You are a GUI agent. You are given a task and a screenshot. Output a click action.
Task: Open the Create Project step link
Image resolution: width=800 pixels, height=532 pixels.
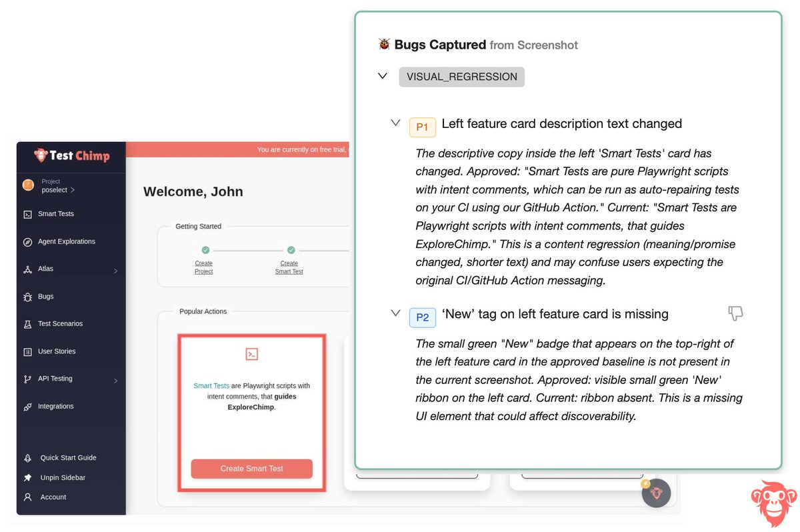[x=204, y=267]
